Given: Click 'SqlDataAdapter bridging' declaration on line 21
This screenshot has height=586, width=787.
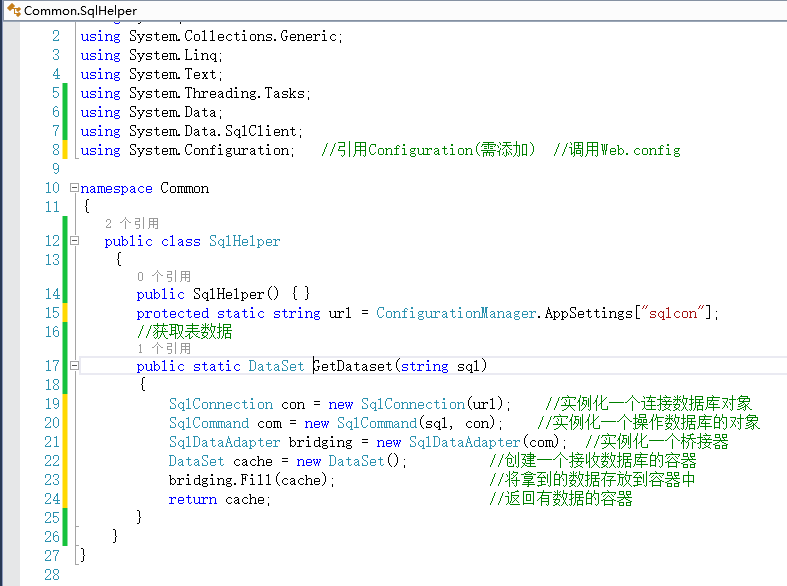Looking at the screenshot, I should coord(261,442).
